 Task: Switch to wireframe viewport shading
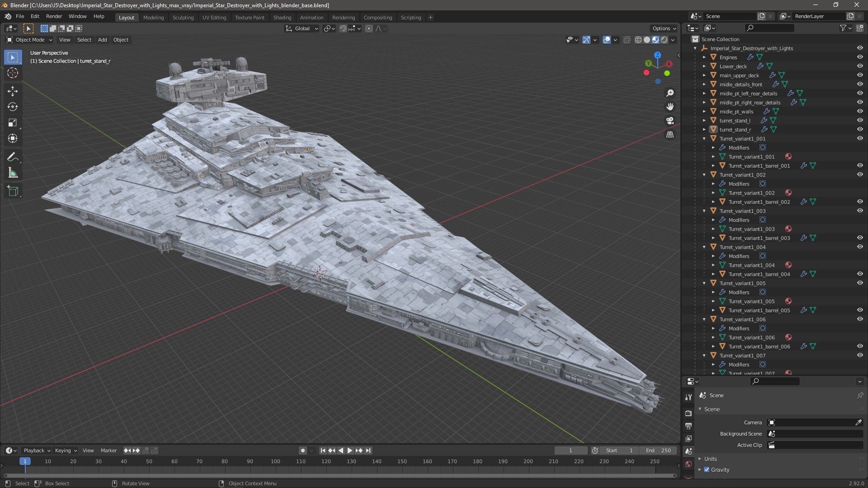point(638,40)
